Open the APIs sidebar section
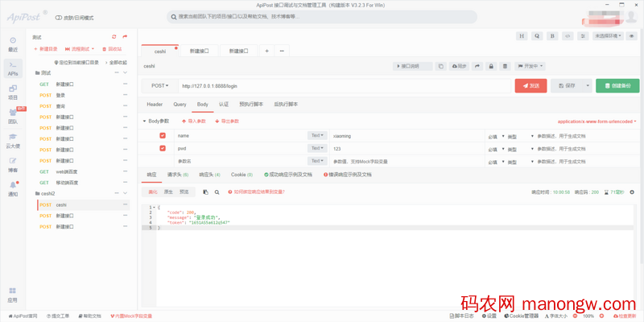The height and width of the screenshot is (322, 644). [13, 68]
